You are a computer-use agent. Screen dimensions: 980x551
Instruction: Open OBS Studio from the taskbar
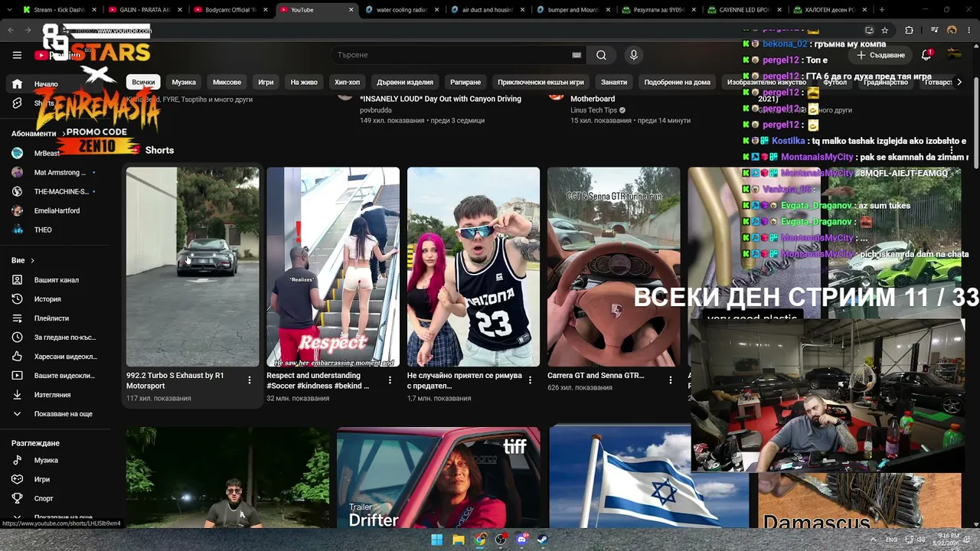click(501, 540)
